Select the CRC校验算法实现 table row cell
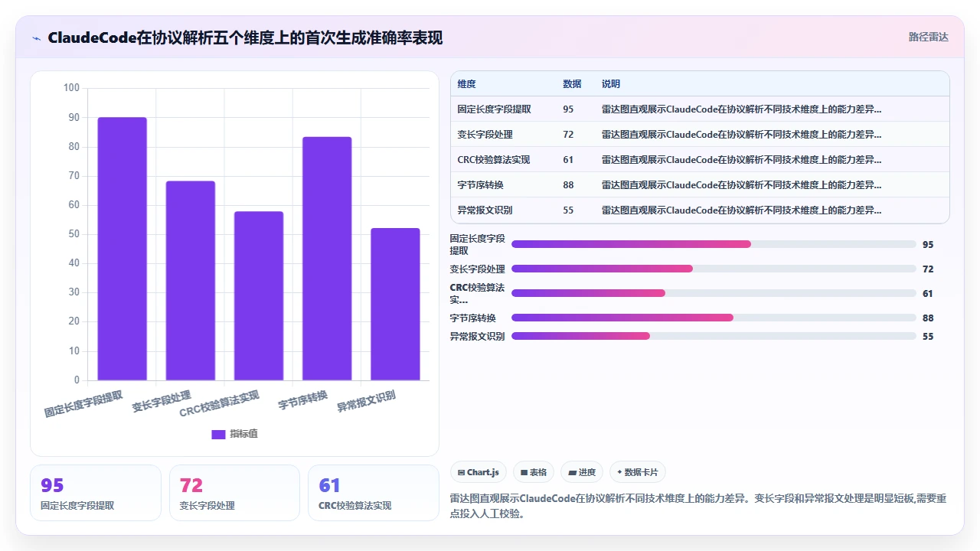The image size is (980, 551). pos(493,160)
